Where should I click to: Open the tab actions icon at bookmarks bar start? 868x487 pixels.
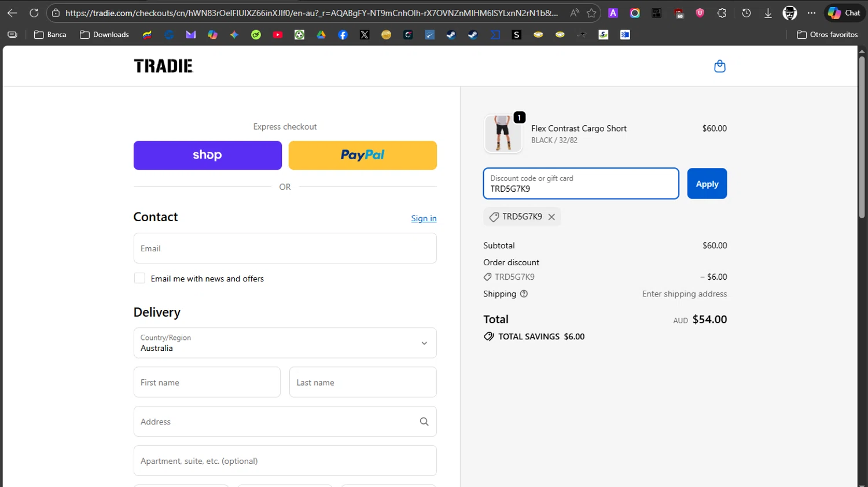[x=12, y=35]
